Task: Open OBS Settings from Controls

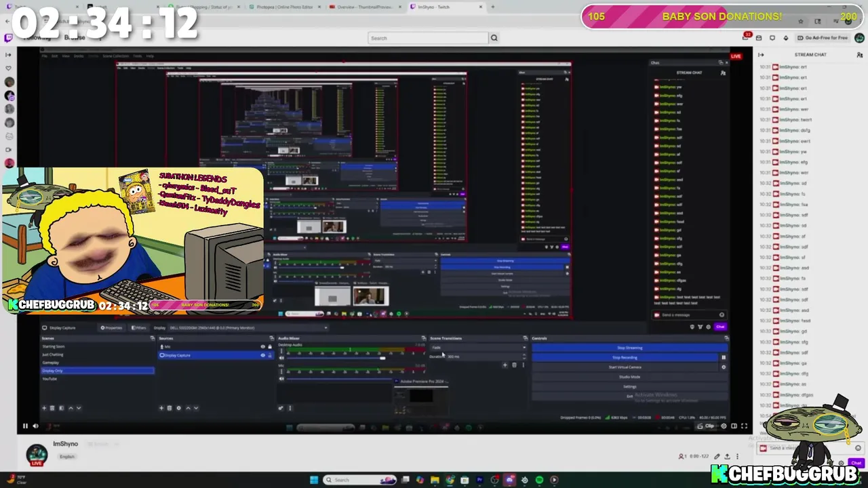Action: click(629, 386)
